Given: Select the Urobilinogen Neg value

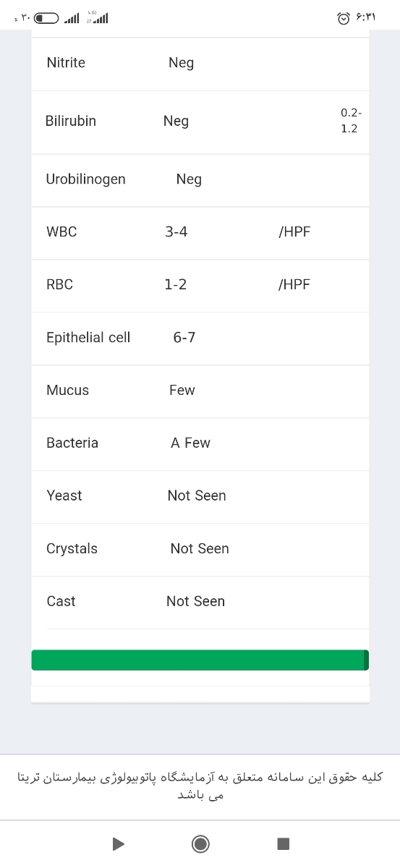Looking at the screenshot, I should pyautogui.click(x=189, y=179).
